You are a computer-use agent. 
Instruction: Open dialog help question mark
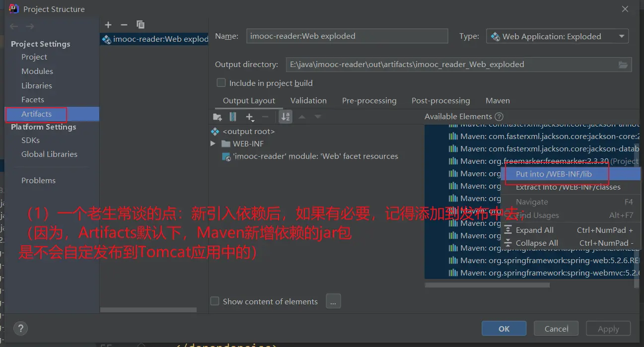20,328
